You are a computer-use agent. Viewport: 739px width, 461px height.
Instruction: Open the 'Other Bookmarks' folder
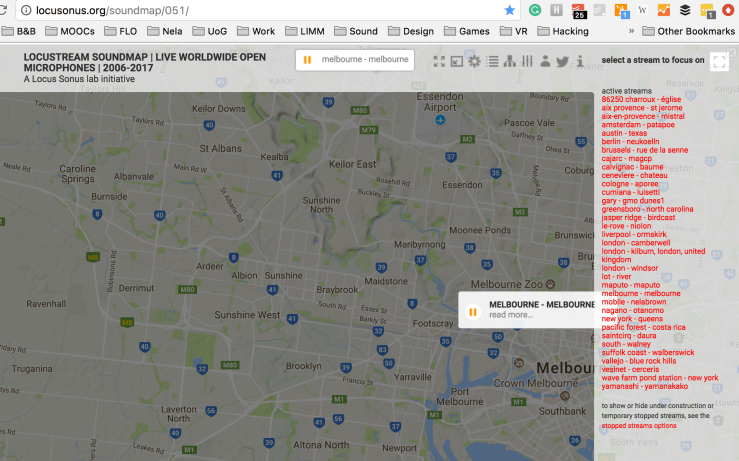coord(687,31)
